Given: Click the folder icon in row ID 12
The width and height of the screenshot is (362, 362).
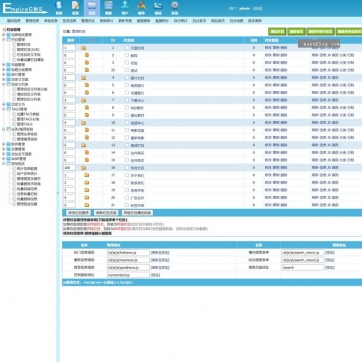Looking at the screenshot, I should [87, 137].
